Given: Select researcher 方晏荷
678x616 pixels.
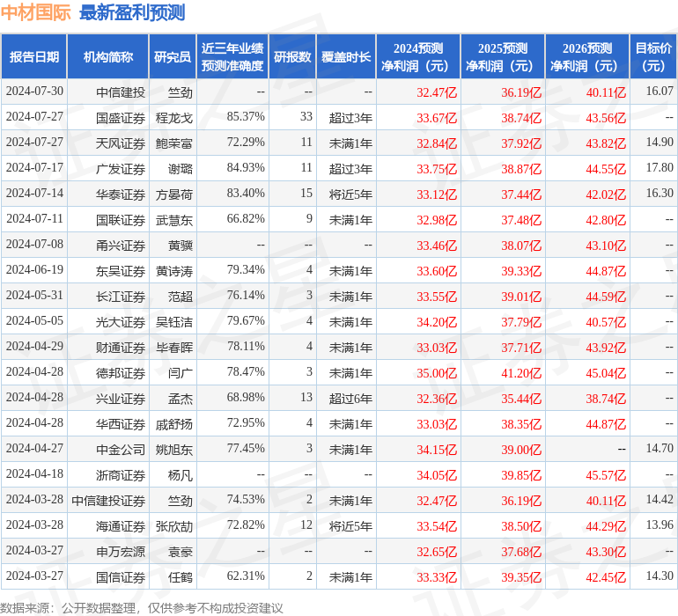Looking at the screenshot, I should pyautogui.click(x=173, y=194).
